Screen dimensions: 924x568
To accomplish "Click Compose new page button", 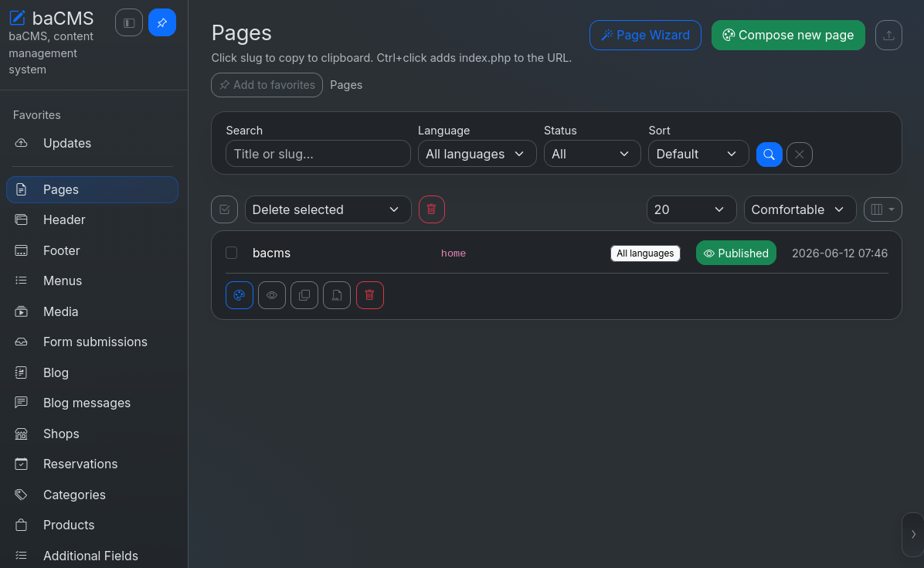I will pyautogui.click(x=788, y=36).
